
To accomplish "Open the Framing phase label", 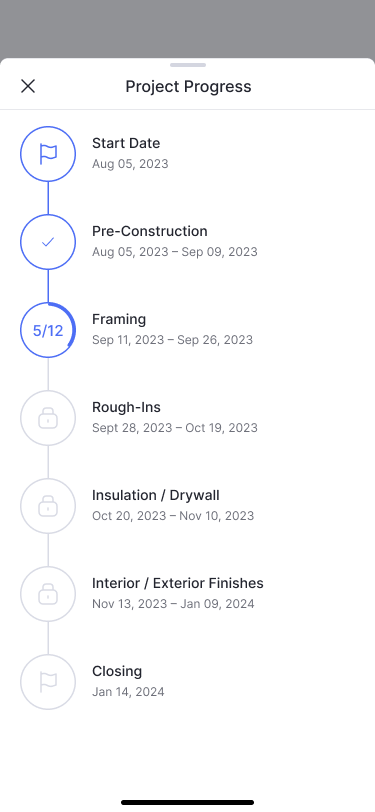I will (119, 320).
